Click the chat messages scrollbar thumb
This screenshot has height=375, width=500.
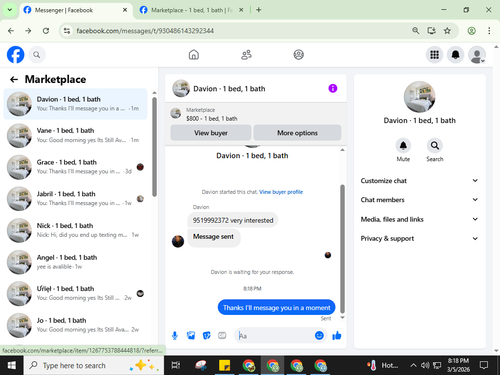pos(342,248)
